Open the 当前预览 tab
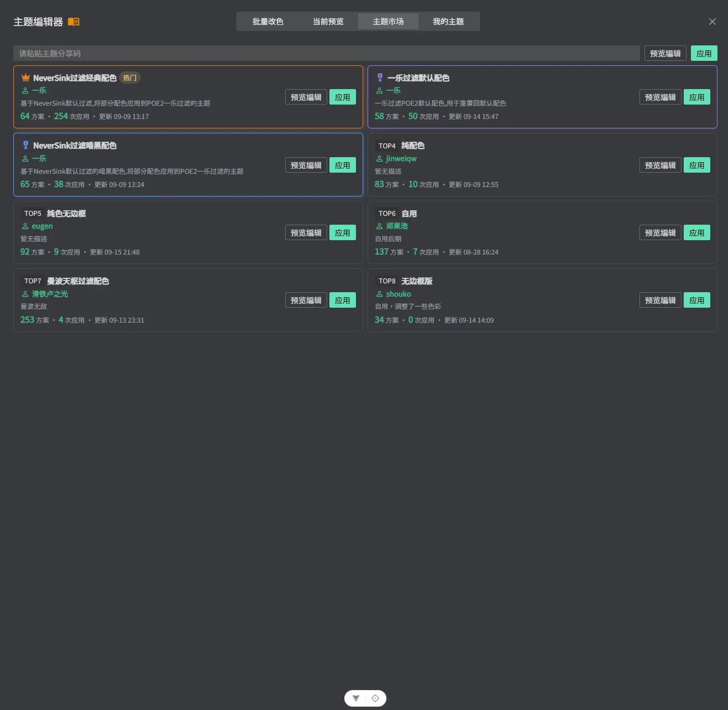 coord(328,22)
